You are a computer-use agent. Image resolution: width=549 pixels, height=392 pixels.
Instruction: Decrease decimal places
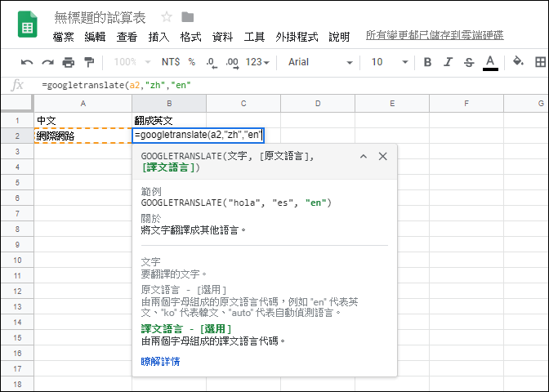coord(212,63)
